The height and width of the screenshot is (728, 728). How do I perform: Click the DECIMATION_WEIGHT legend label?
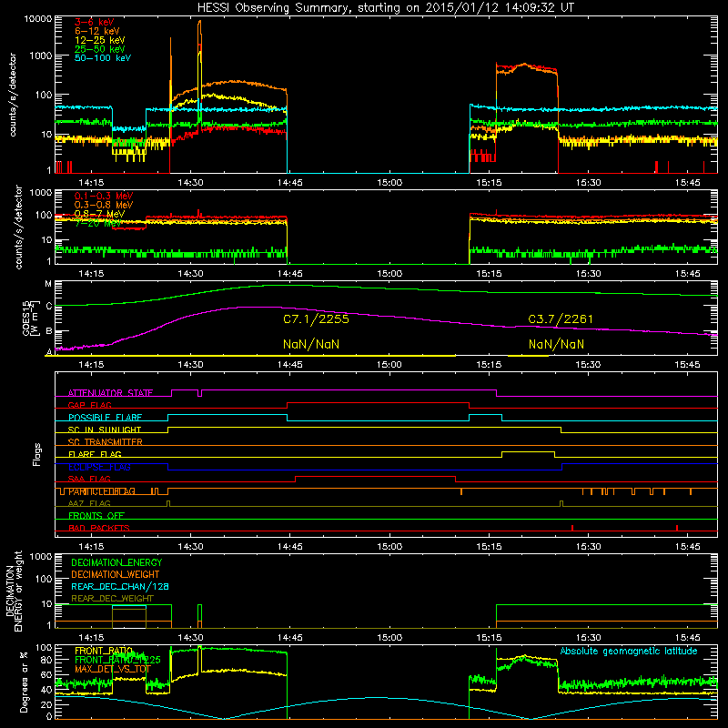click(116, 574)
